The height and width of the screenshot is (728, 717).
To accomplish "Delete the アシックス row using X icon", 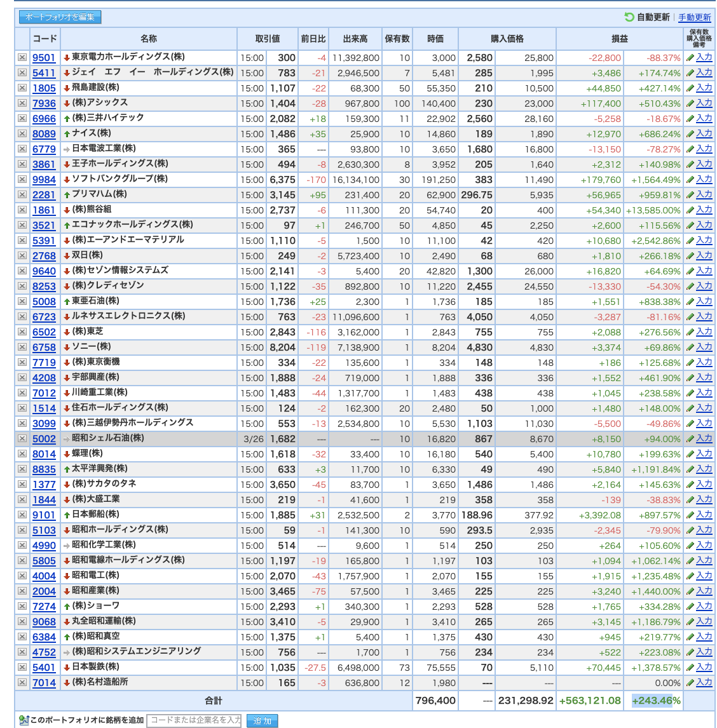I will click(22, 103).
